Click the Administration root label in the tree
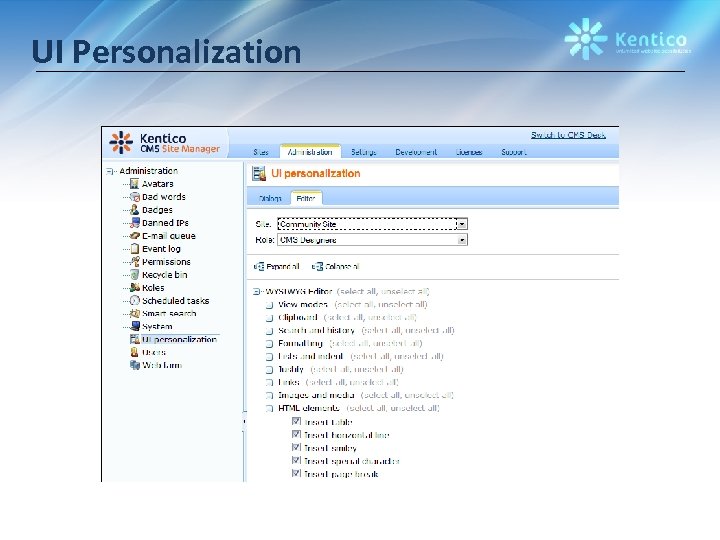 (x=148, y=171)
